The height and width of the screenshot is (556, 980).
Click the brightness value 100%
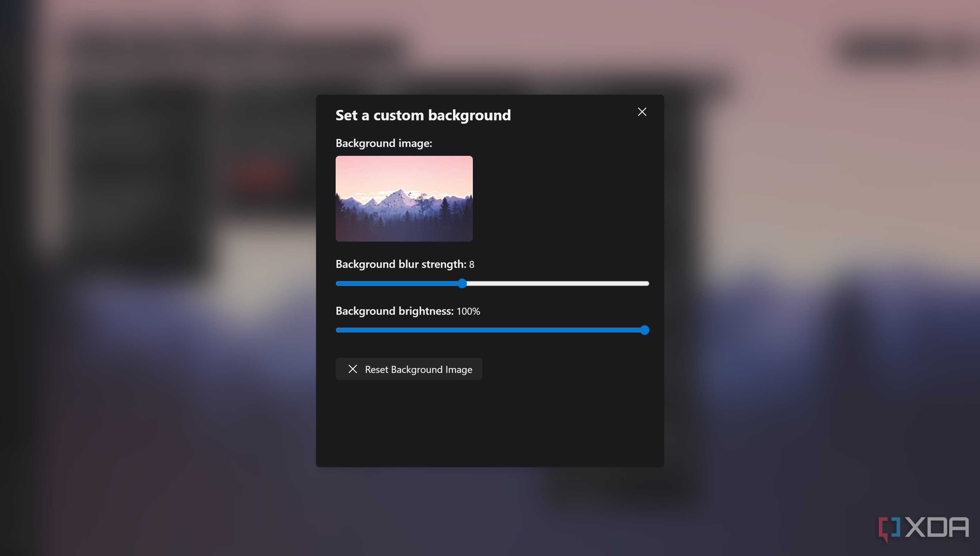pos(468,312)
